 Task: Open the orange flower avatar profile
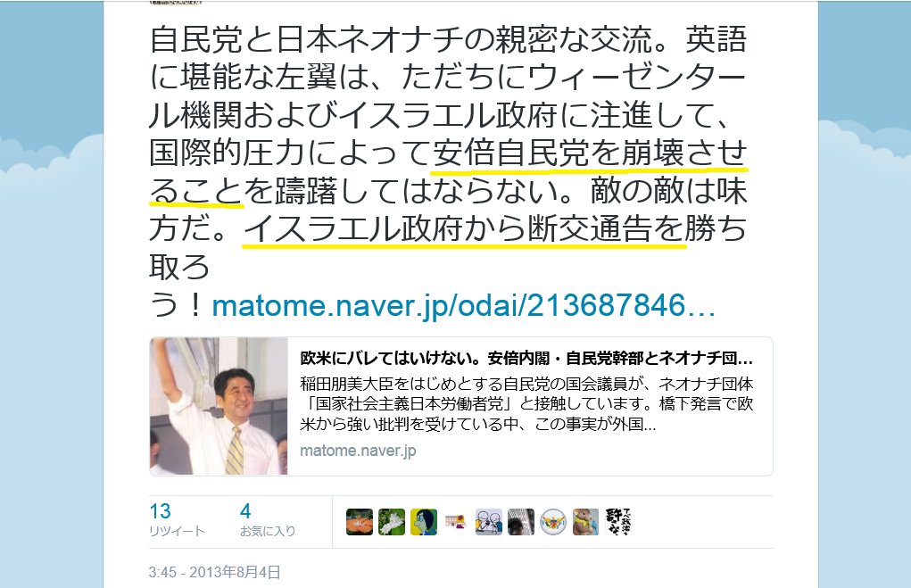[360, 522]
